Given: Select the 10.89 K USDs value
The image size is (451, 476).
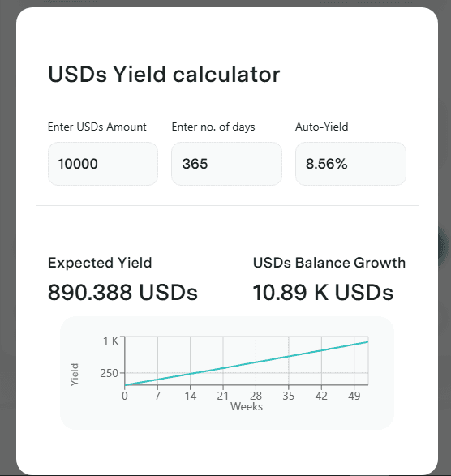Looking at the screenshot, I should click(x=323, y=293).
